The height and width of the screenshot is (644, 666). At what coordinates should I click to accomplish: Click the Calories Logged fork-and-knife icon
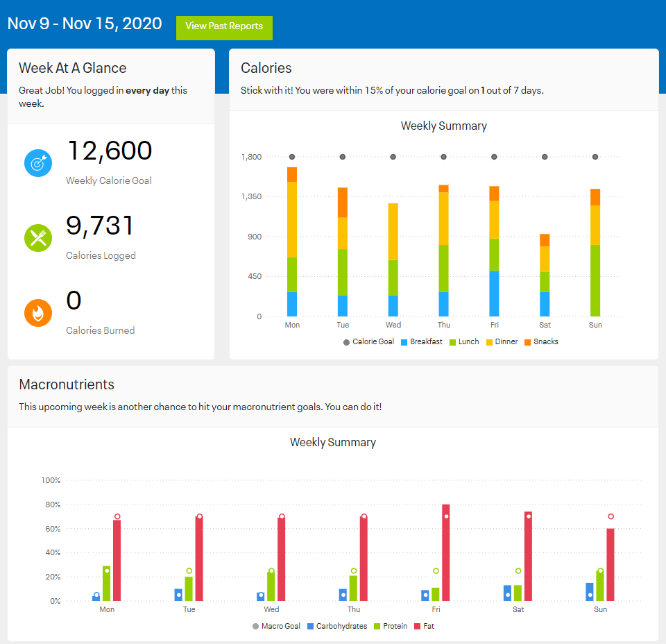point(38,238)
